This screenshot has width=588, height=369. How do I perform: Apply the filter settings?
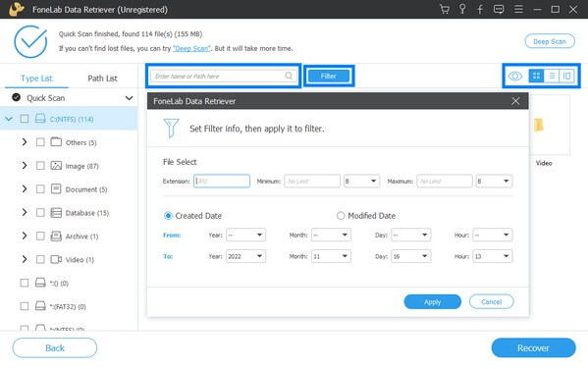(x=432, y=301)
